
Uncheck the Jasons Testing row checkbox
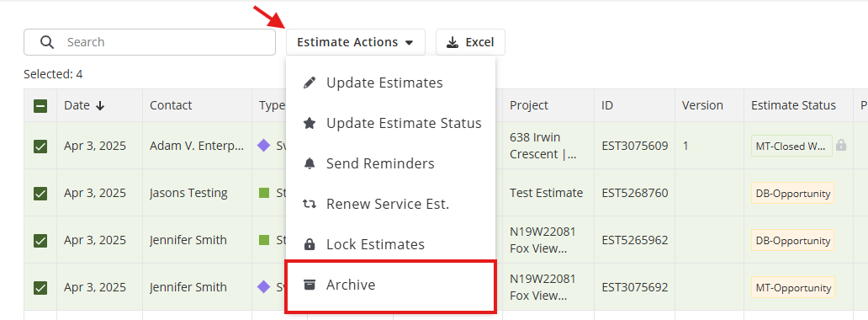[x=40, y=194]
